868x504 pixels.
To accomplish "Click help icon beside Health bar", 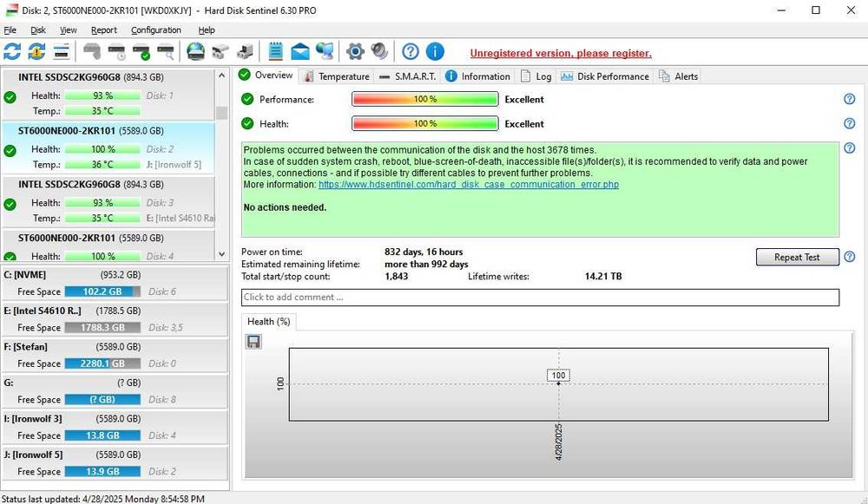I will tap(849, 123).
